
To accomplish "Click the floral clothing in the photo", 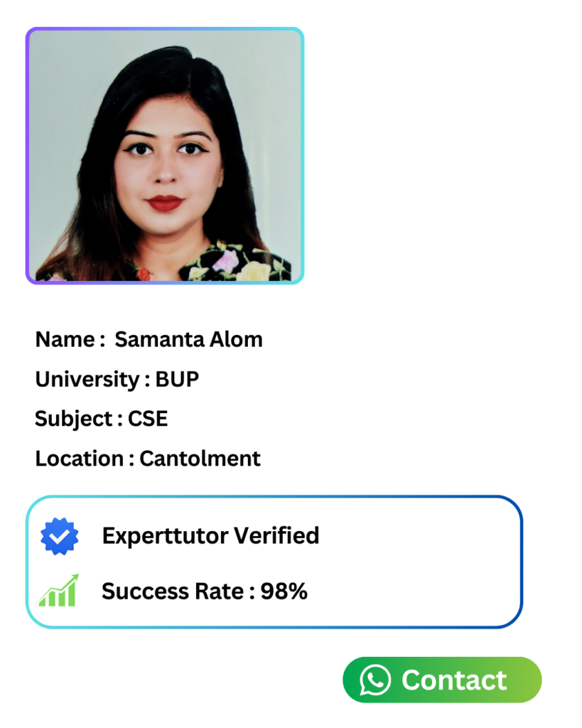I will 235,264.
